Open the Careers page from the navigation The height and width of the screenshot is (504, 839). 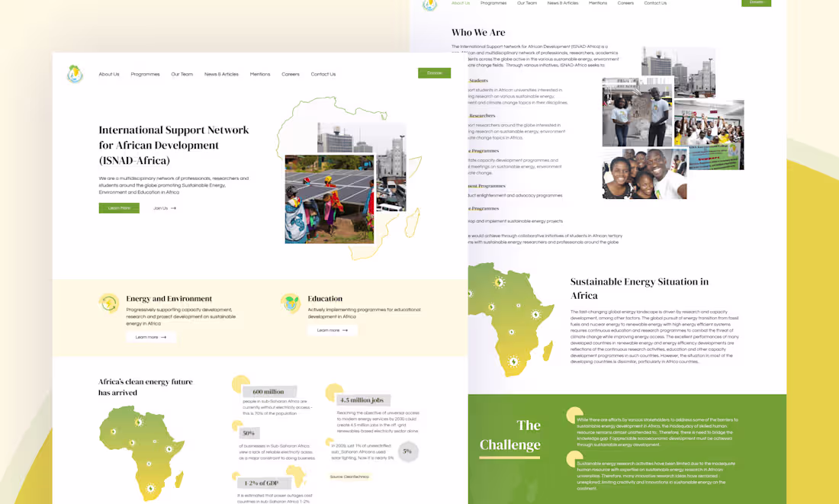pos(291,74)
